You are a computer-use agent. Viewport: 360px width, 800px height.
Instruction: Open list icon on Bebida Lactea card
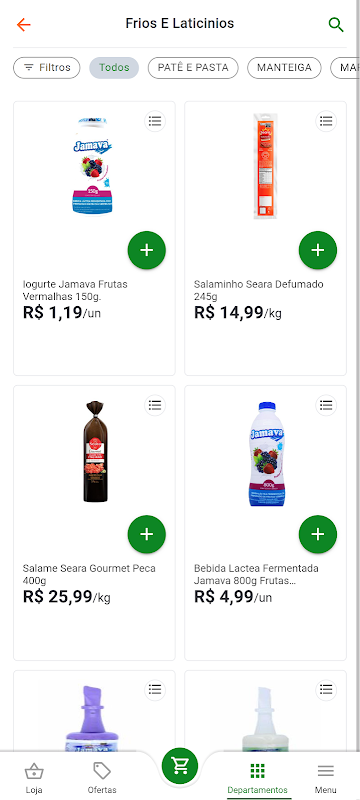pyautogui.click(x=326, y=405)
